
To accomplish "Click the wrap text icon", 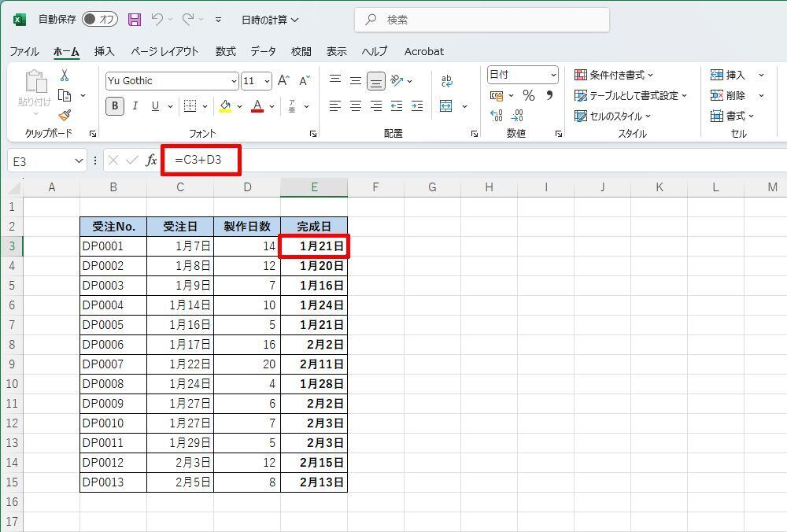I will coord(446,80).
